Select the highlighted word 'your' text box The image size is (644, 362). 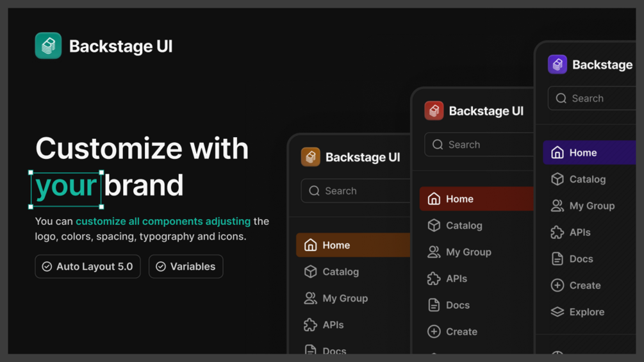coord(66,186)
